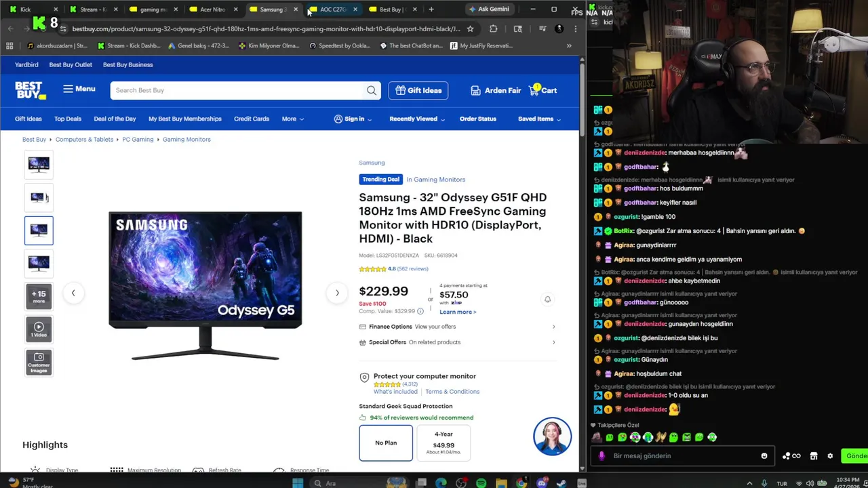Click the Best Buy logo
Viewport: 868px width, 488px height.
click(x=31, y=90)
